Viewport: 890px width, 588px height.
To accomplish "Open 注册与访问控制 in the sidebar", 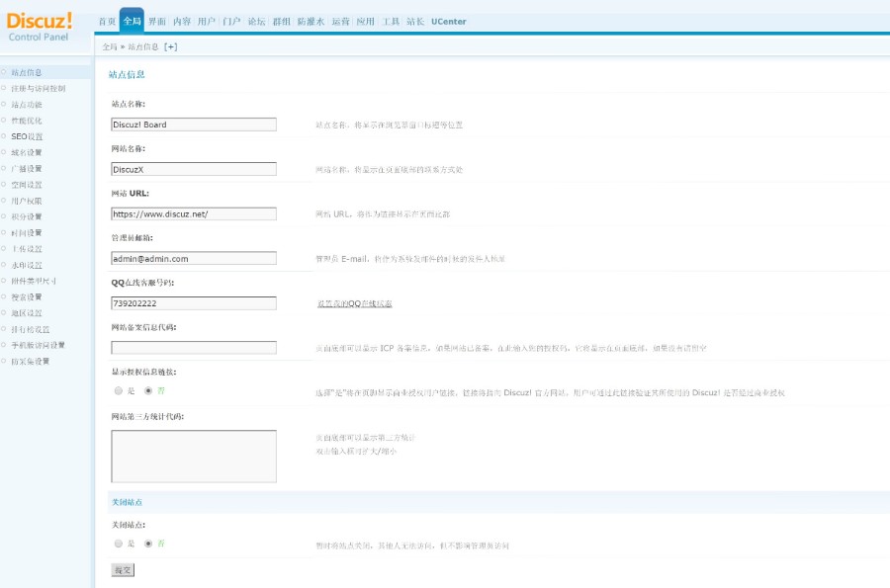I will point(39,89).
